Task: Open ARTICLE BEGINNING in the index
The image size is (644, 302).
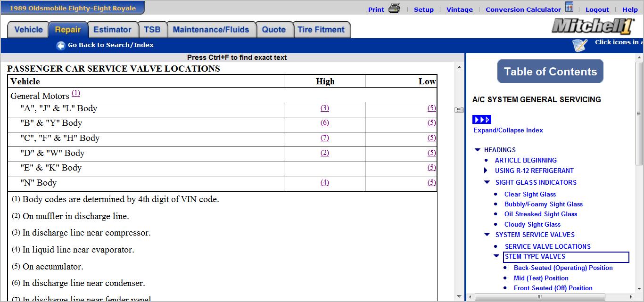Action: (526, 160)
